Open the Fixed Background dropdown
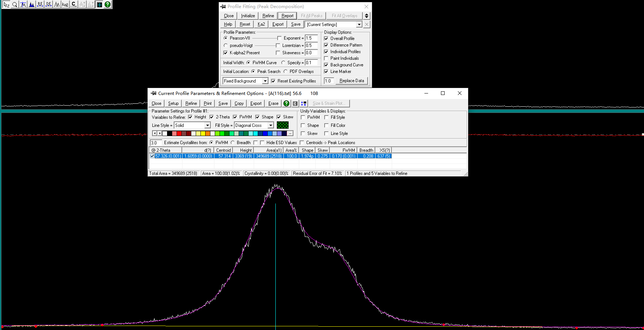 click(265, 81)
